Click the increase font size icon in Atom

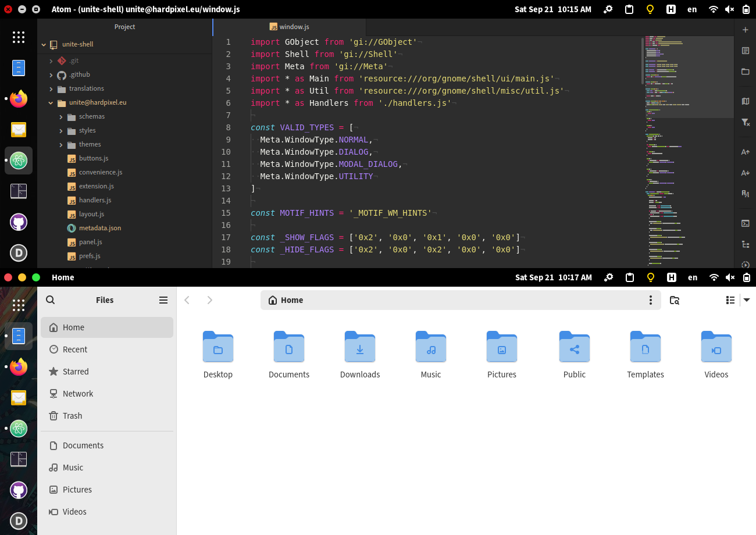tap(745, 152)
